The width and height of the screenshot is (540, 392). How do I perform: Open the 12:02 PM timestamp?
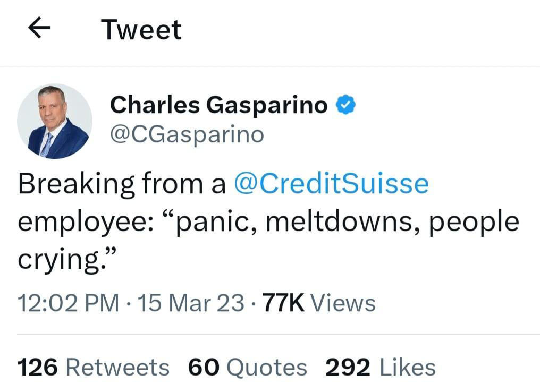(x=68, y=303)
